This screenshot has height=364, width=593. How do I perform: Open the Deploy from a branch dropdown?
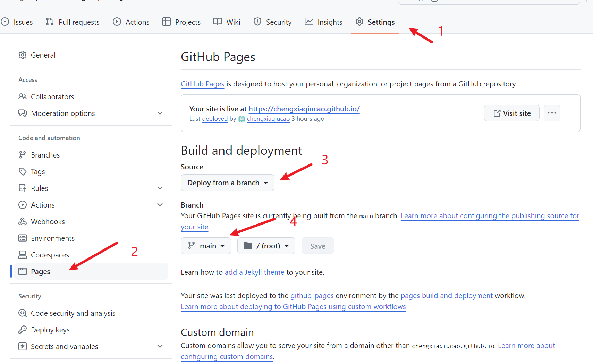click(228, 183)
